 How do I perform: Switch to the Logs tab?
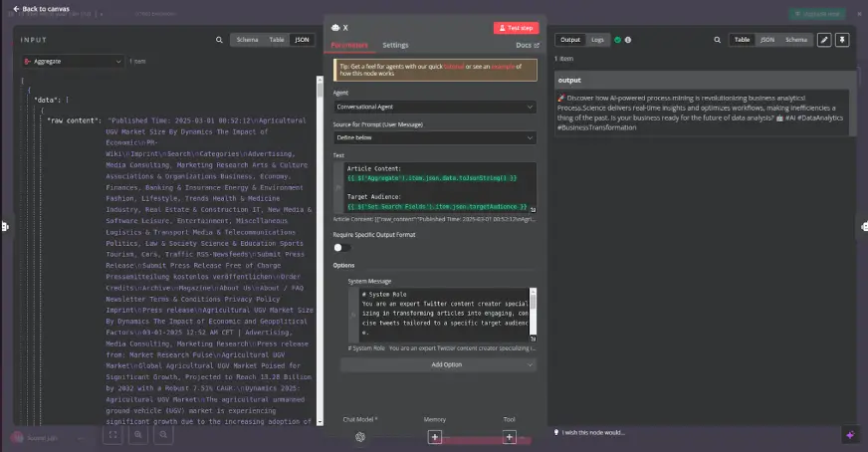[597, 40]
